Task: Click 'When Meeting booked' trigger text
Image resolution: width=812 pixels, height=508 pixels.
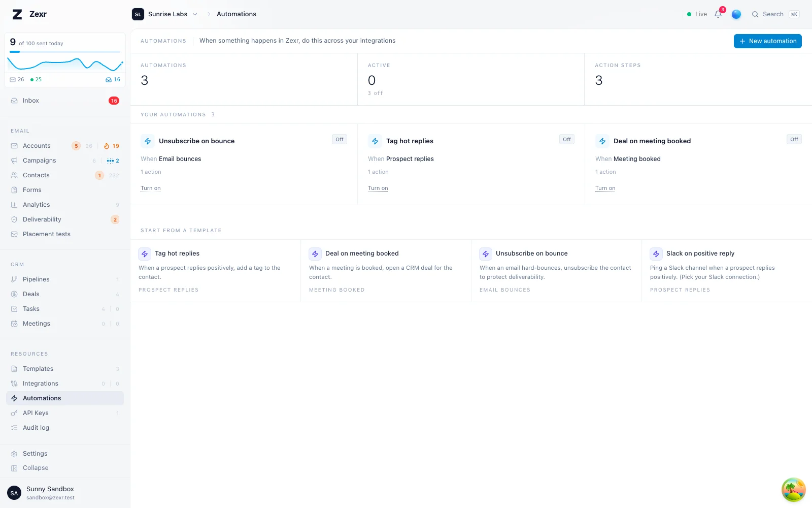Action: tap(628, 159)
